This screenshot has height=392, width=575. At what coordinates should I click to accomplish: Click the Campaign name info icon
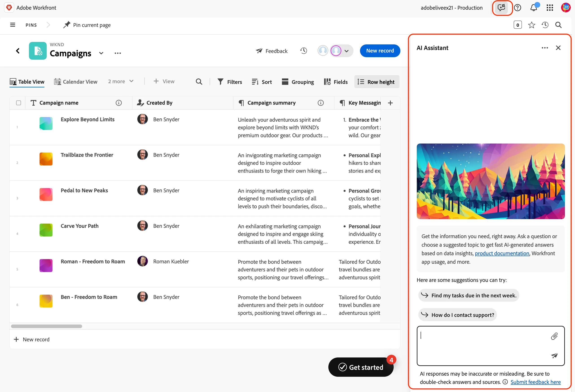(119, 103)
